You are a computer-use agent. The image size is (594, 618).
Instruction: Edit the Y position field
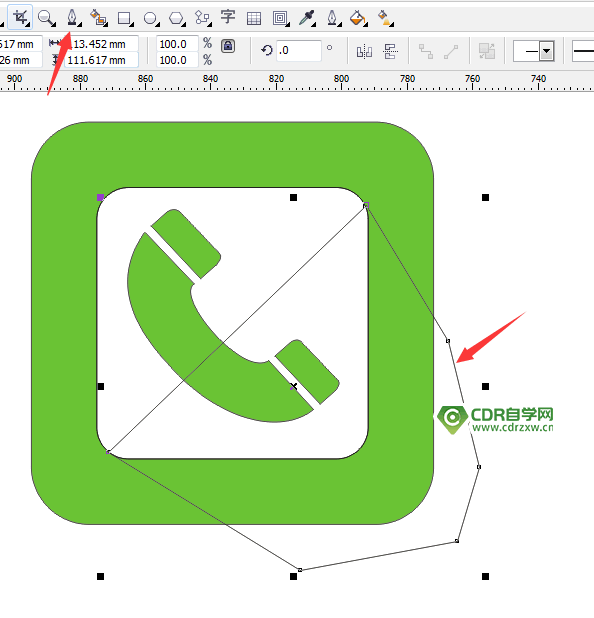(x=20, y=60)
